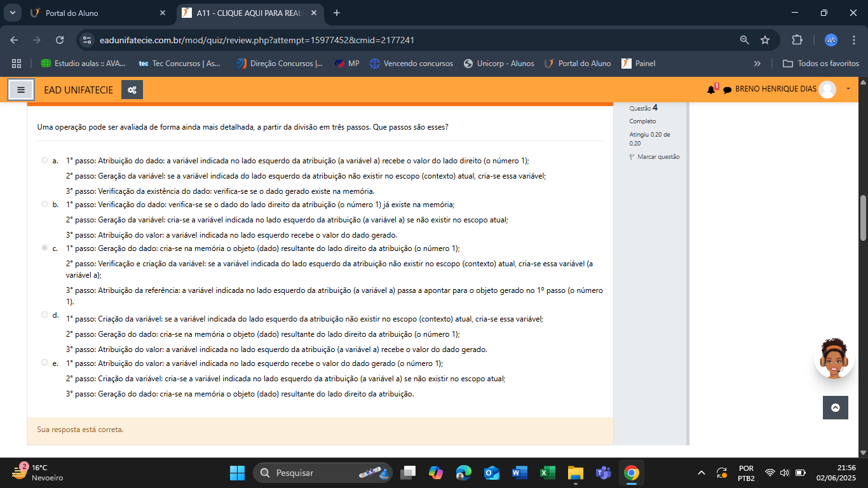
Task: Select answer option a radio button
Action: click(44, 160)
